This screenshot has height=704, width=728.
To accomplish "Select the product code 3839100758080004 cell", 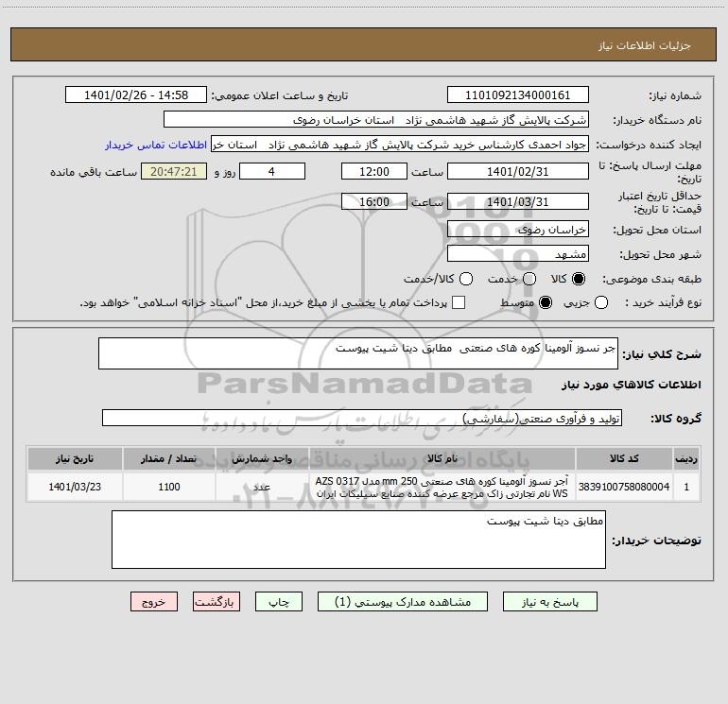I will point(624,487).
